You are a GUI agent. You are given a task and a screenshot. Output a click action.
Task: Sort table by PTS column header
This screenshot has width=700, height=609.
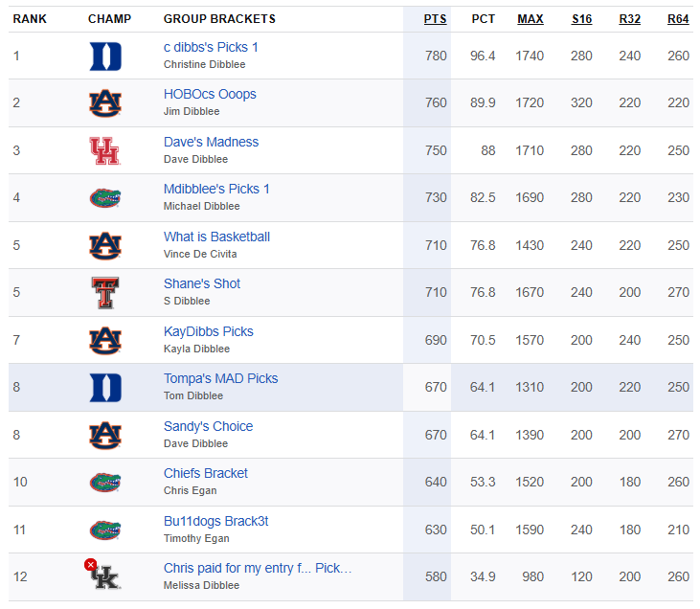pos(436,19)
